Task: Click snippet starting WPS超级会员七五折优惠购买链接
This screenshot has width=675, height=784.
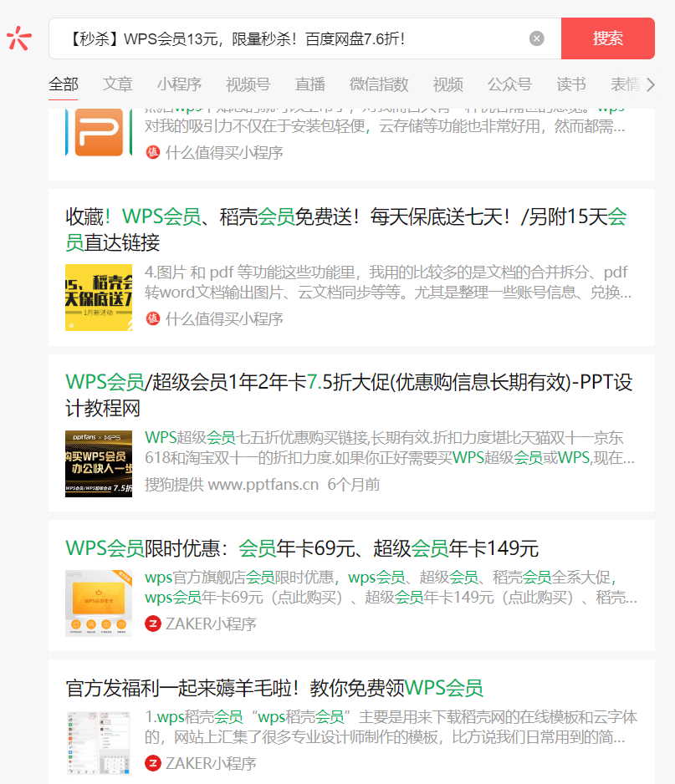Action: pos(390,447)
